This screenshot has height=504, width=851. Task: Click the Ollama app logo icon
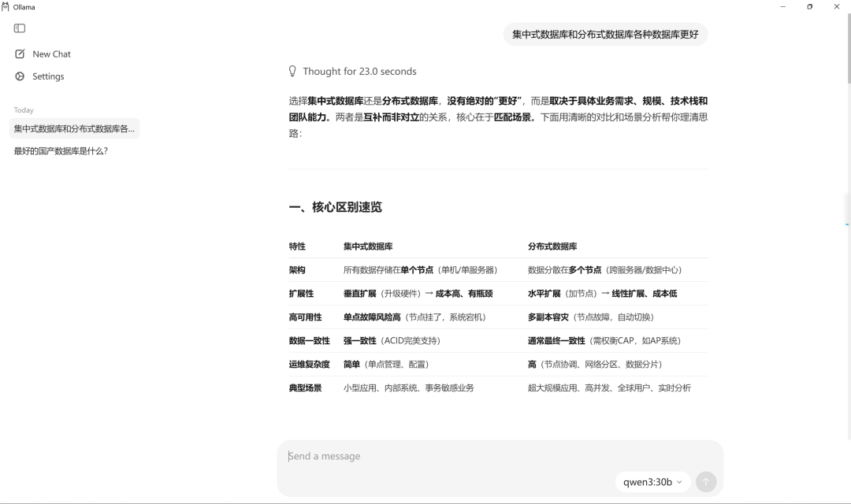[x=6, y=6]
